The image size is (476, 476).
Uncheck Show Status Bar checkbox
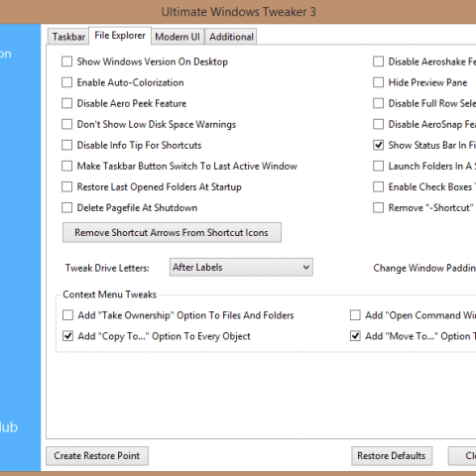(x=378, y=145)
